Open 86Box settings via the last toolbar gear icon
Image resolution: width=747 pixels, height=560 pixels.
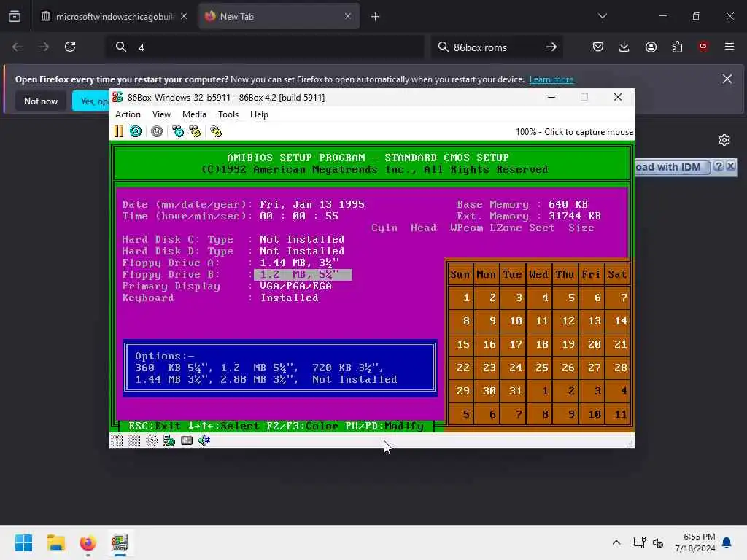pos(216,131)
